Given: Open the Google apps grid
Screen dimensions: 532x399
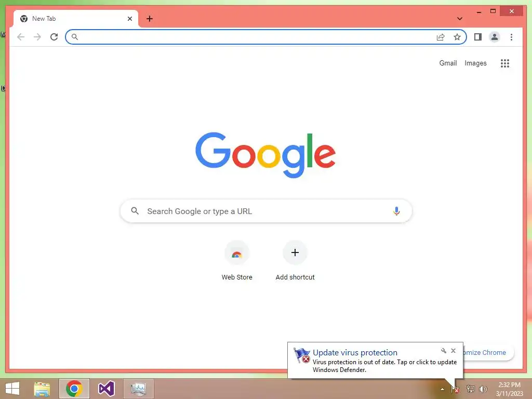Looking at the screenshot, I should (505, 63).
